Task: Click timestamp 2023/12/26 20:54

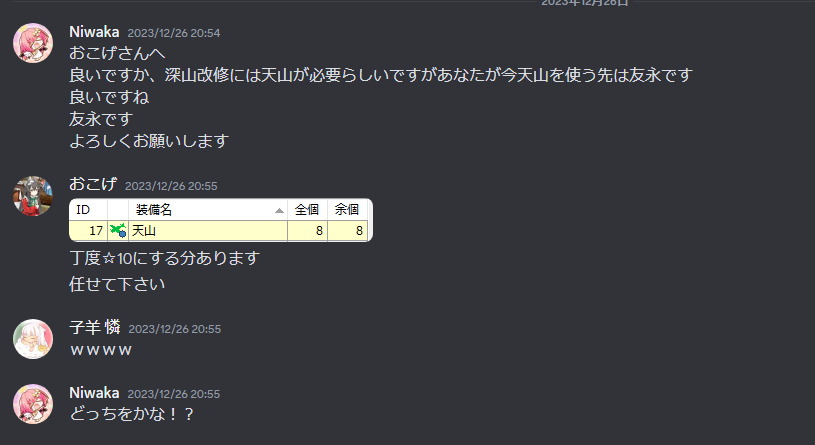Action: [x=174, y=33]
